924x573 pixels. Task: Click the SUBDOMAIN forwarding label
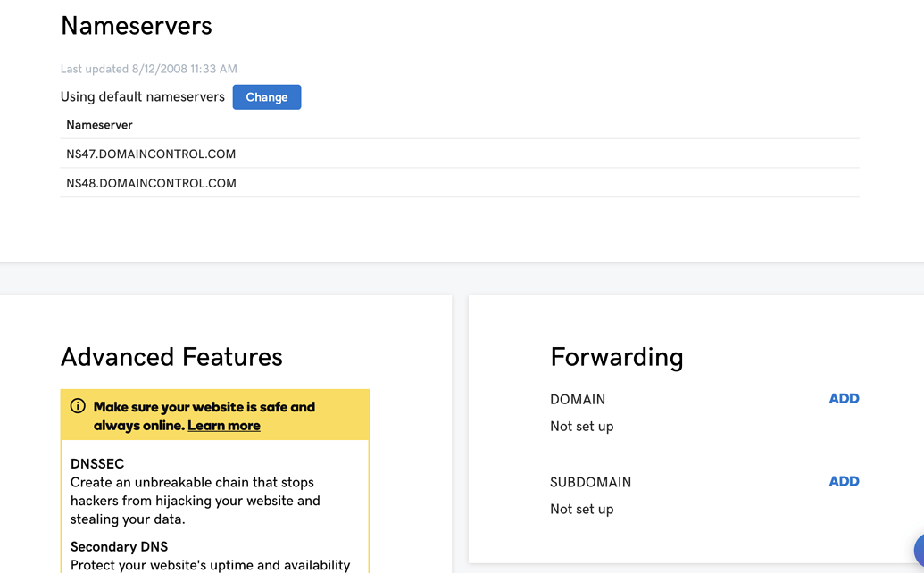pos(590,483)
